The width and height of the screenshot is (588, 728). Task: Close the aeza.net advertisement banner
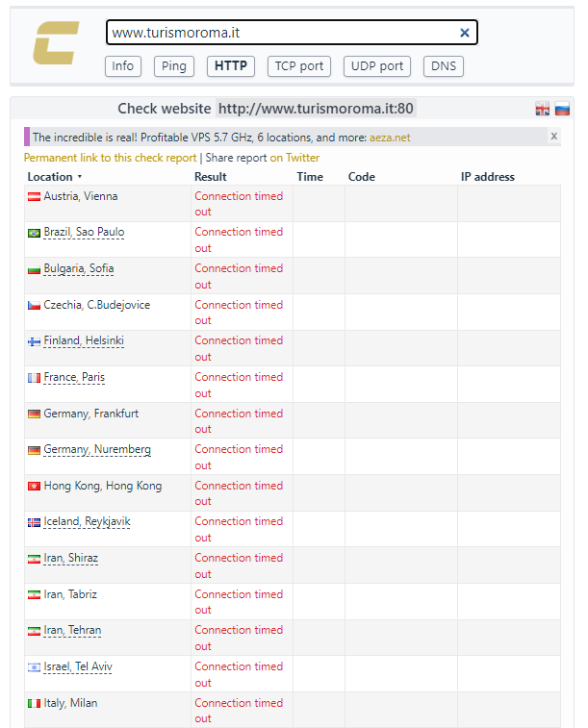(553, 137)
